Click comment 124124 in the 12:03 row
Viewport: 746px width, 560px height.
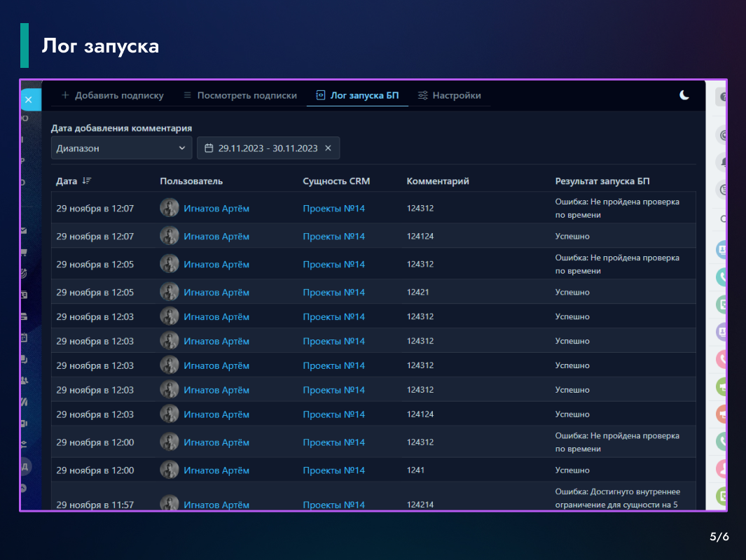click(x=420, y=414)
